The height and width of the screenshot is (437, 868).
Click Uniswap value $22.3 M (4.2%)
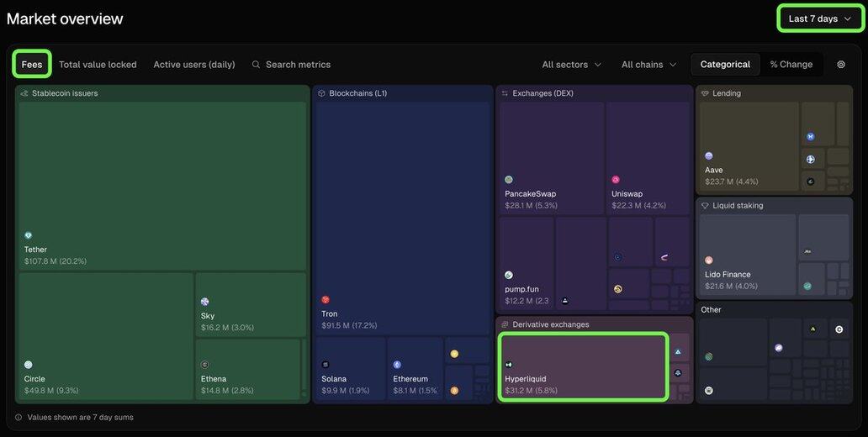click(x=639, y=205)
